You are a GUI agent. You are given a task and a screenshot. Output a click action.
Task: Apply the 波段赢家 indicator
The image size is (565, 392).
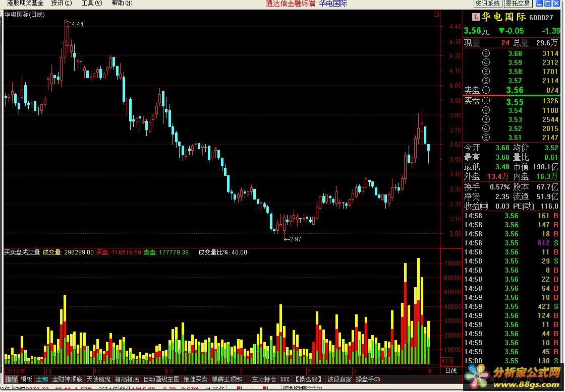[340, 379]
